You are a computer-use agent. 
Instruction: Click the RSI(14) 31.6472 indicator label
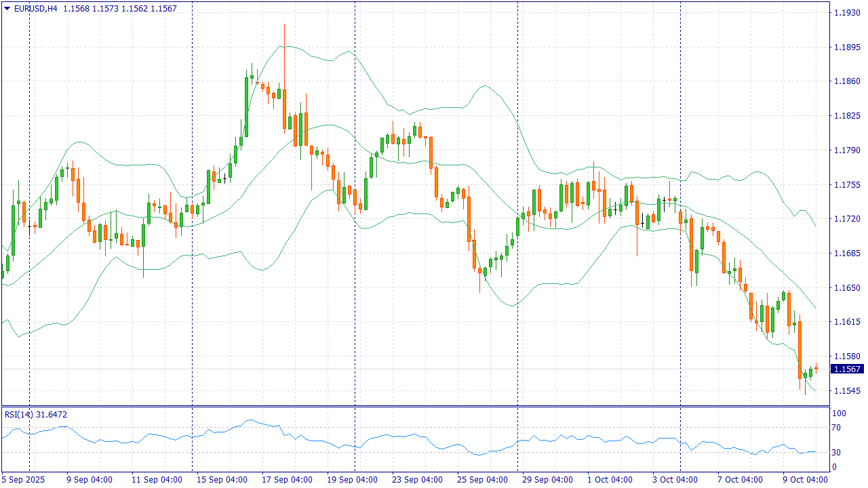pyautogui.click(x=36, y=414)
